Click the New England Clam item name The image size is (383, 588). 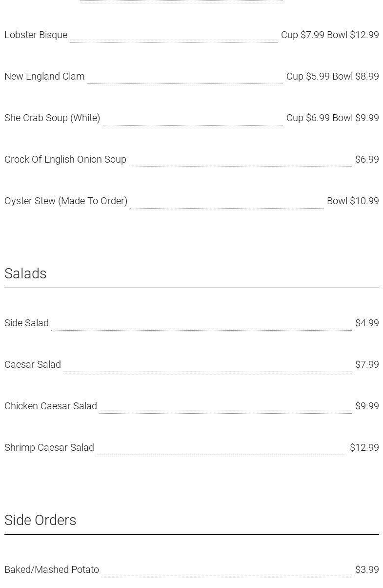coord(44,77)
